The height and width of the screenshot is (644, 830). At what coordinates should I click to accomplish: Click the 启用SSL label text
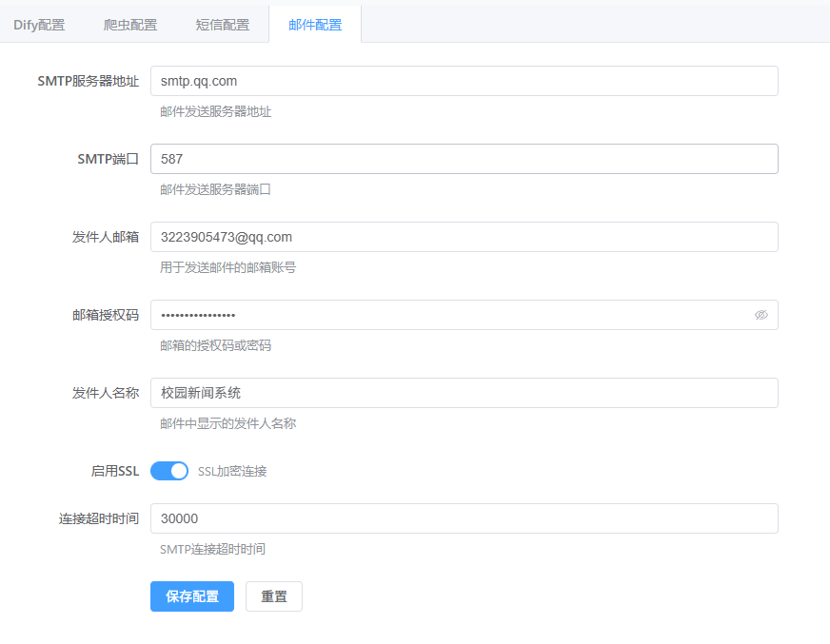pos(114,471)
